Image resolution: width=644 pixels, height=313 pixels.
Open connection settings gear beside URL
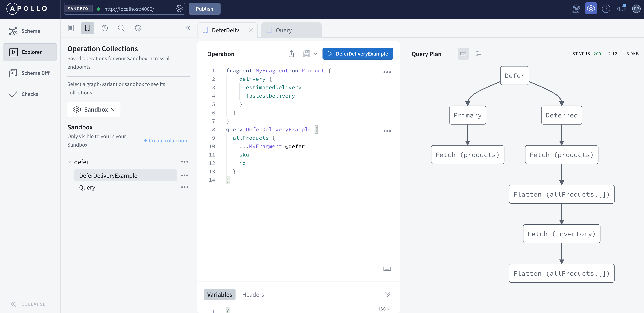click(x=179, y=9)
